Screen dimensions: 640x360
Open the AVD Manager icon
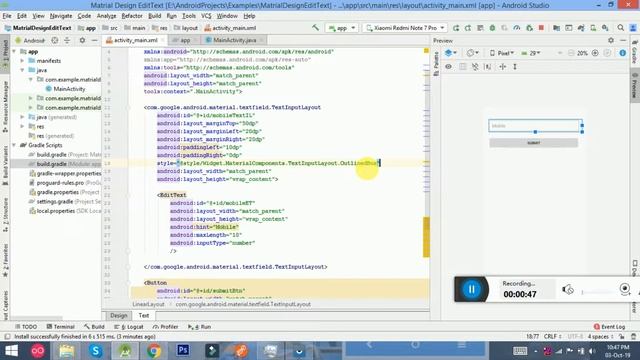pos(593,28)
